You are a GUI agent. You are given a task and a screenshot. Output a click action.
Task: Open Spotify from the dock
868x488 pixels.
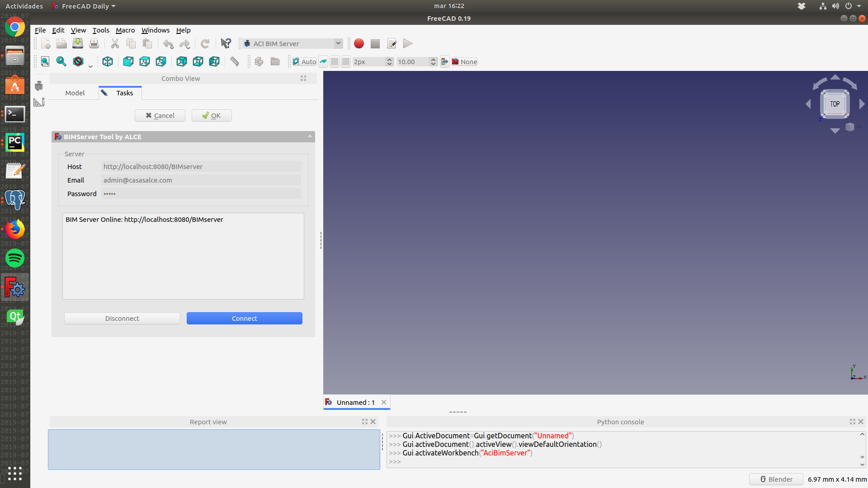15,258
